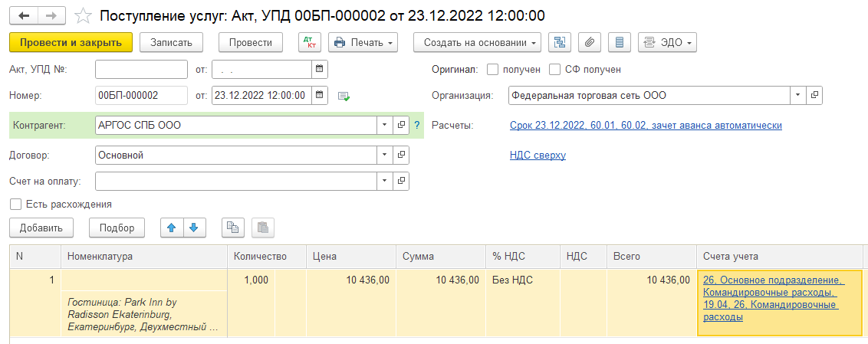Open calendar picker for document date

[x=320, y=95]
